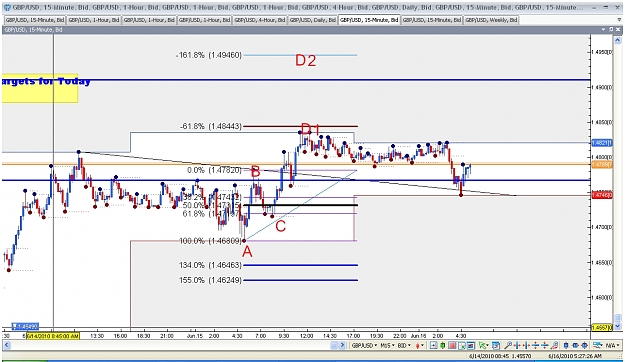Click the first vertical zoom icon
Viewport: 625px width, 362px height.
535,345
